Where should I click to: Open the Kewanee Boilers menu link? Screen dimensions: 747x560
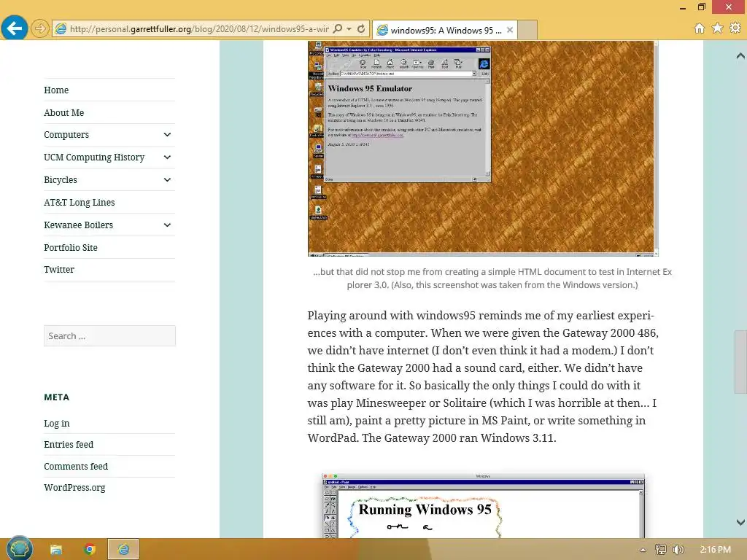tap(79, 225)
